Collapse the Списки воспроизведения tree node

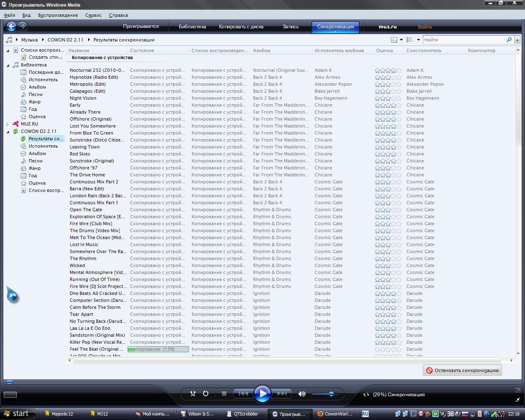pos(8,50)
